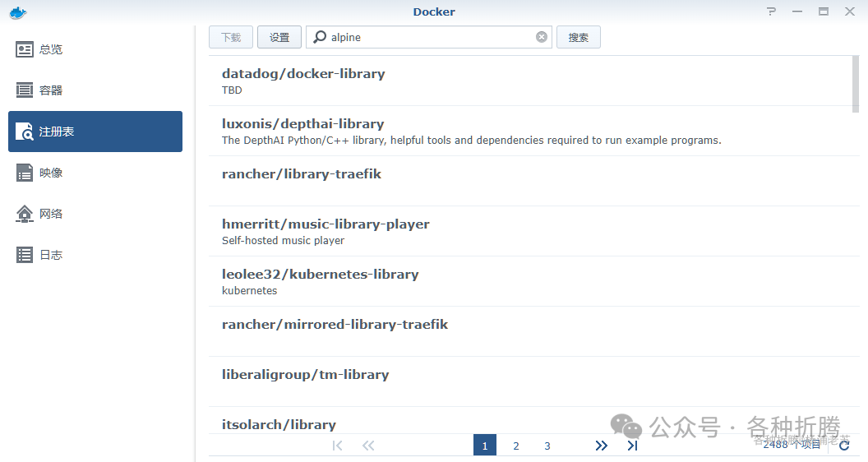Go to the previous page set
The width and height of the screenshot is (868, 462).
click(368, 446)
